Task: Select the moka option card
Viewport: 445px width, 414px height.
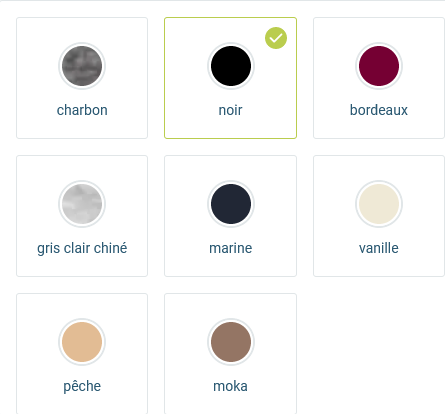Action: pyautogui.click(x=230, y=354)
